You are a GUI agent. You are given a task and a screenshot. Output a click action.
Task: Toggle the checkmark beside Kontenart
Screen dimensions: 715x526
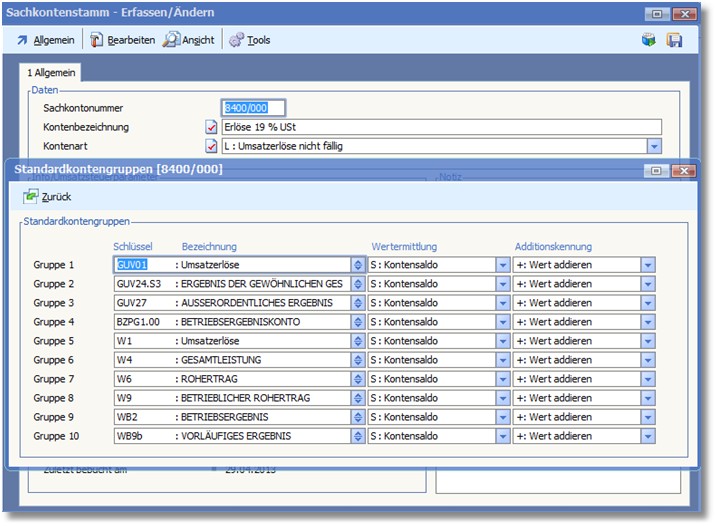[211, 147]
